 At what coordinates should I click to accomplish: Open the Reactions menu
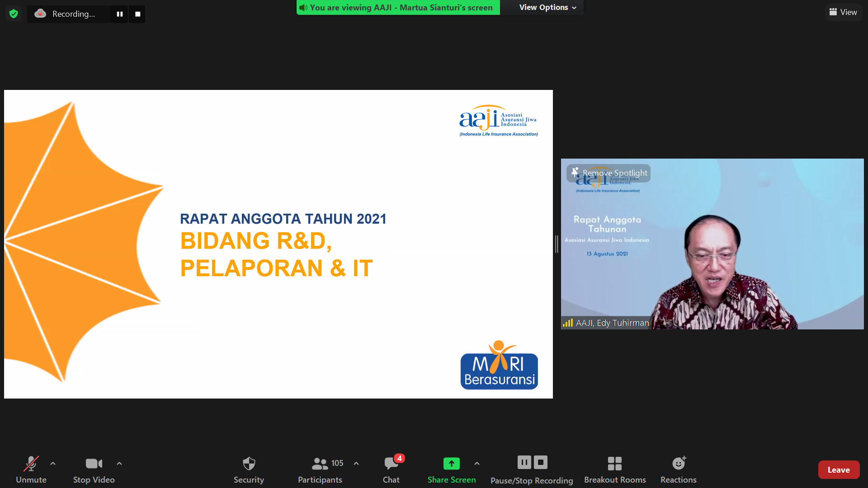(x=679, y=470)
